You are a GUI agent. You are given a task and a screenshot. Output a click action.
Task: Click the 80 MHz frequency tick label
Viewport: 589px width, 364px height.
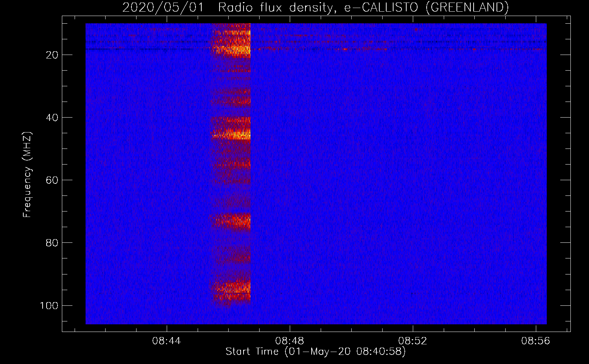click(x=52, y=243)
